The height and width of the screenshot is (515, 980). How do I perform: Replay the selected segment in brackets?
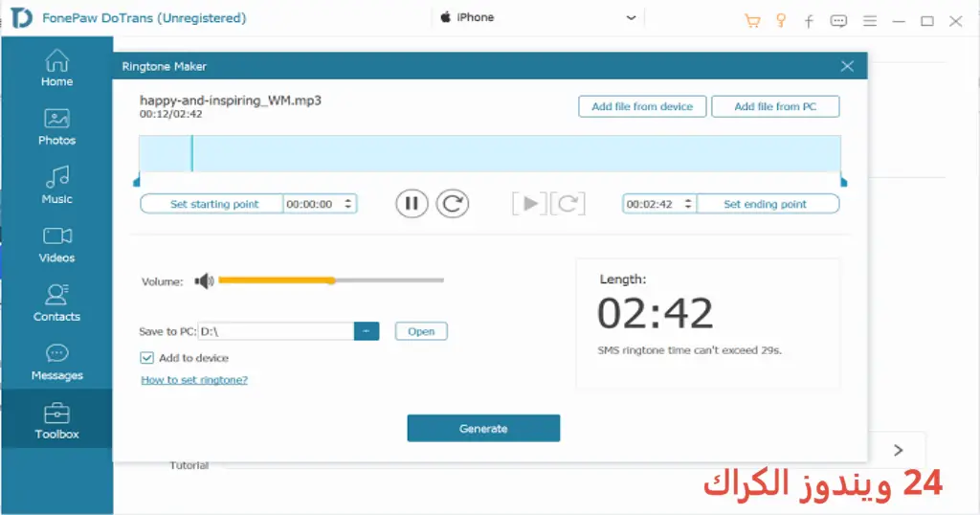(x=568, y=204)
